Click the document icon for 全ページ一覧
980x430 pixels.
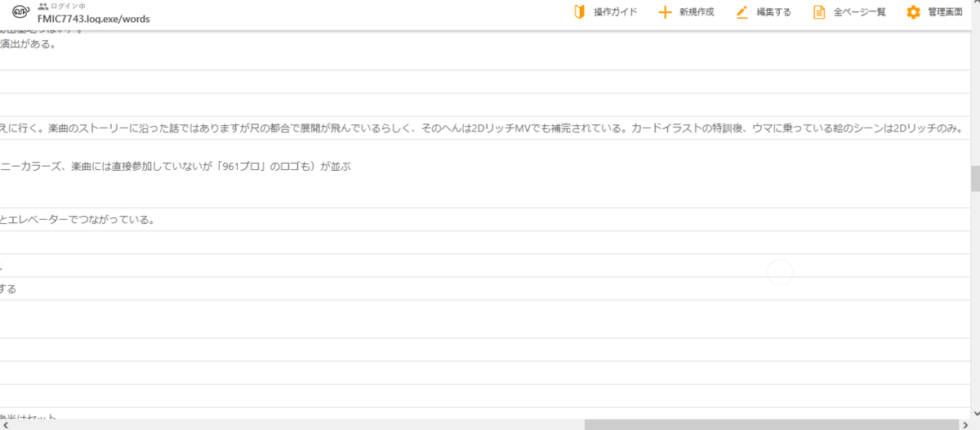click(819, 12)
